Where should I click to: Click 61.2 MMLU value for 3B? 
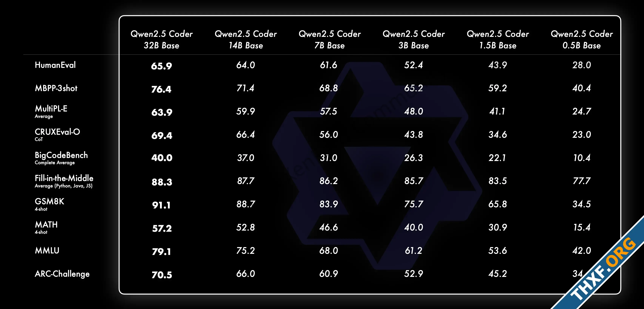point(414,251)
